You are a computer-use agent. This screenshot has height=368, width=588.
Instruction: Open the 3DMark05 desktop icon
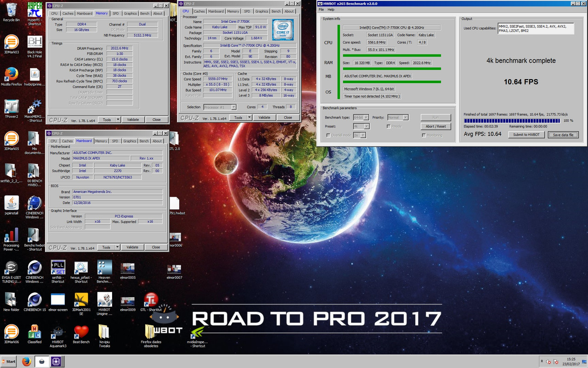11,141
